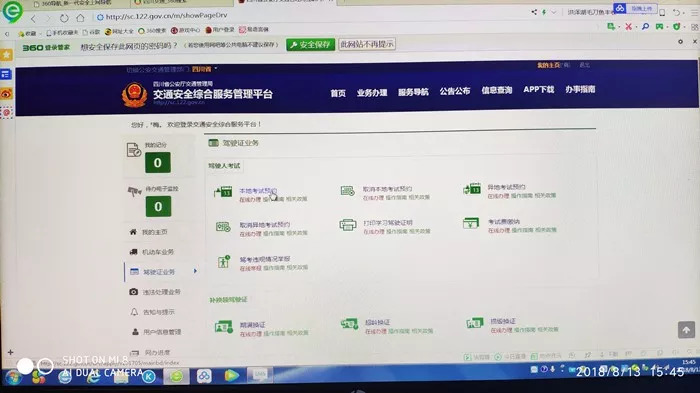The width and height of the screenshot is (700, 393).
Task: Select 机动车业务 in the sidebar
Action: click(x=158, y=252)
